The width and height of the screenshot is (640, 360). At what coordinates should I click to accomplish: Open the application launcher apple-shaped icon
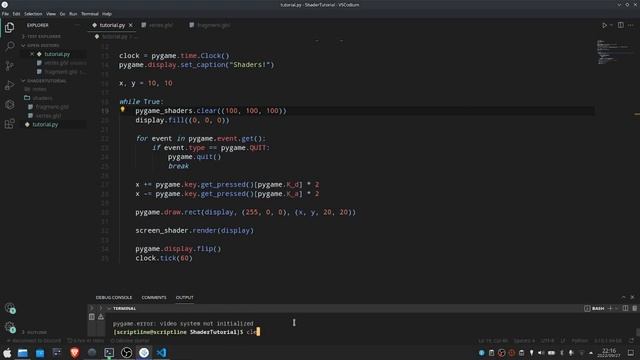[7, 353]
